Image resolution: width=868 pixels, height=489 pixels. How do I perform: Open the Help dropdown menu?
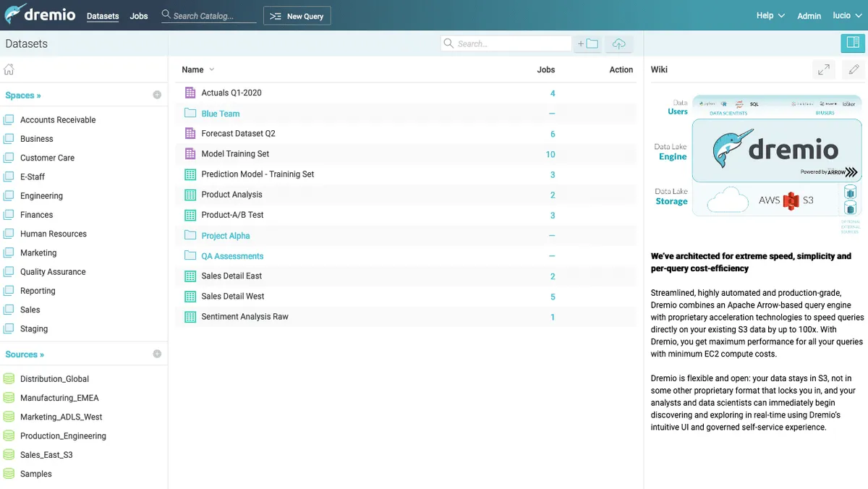(770, 15)
